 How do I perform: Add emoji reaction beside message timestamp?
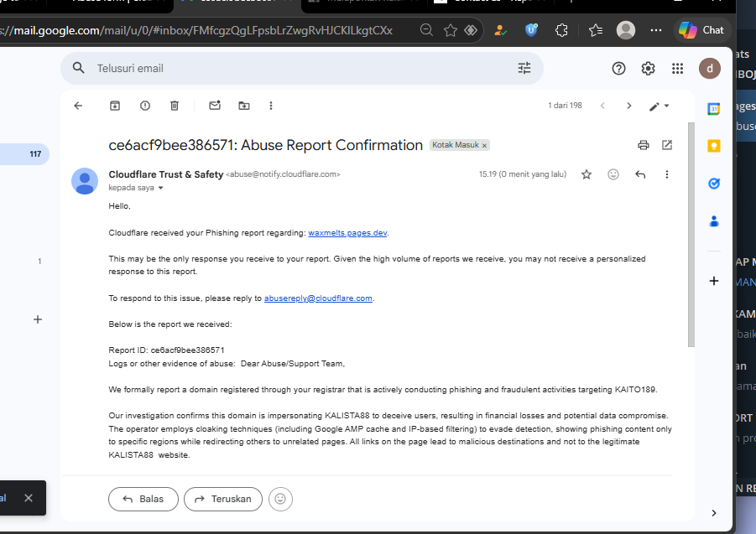(x=613, y=174)
